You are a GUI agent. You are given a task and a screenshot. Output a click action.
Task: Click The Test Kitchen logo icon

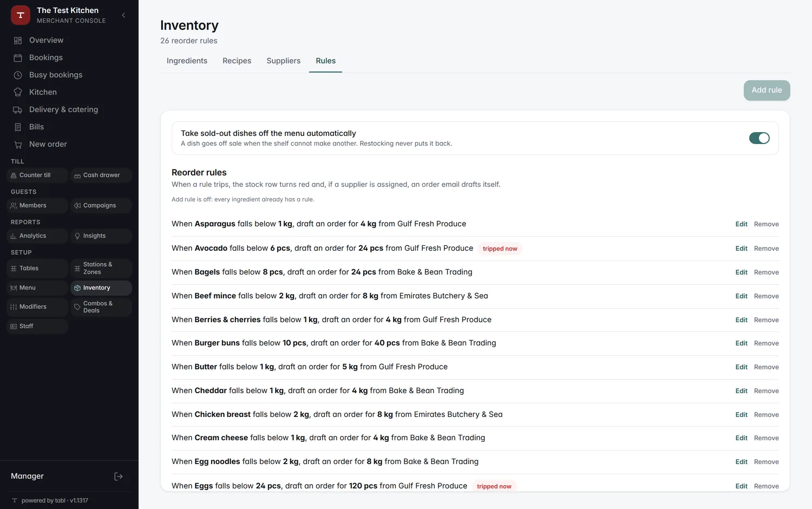(x=21, y=15)
